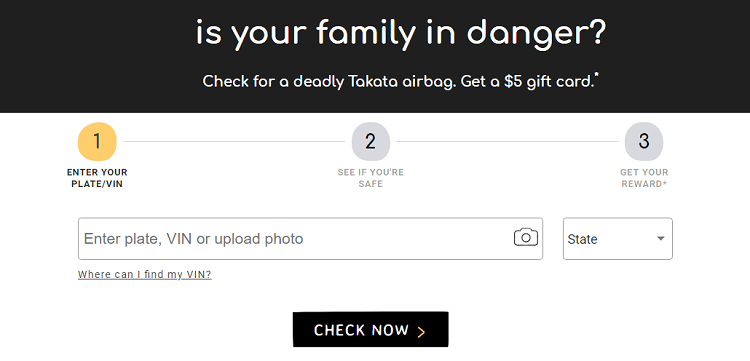The height and width of the screenshot is (361, 750).
Task: Click the camera upload photo icon
Action: pos(526,238)
